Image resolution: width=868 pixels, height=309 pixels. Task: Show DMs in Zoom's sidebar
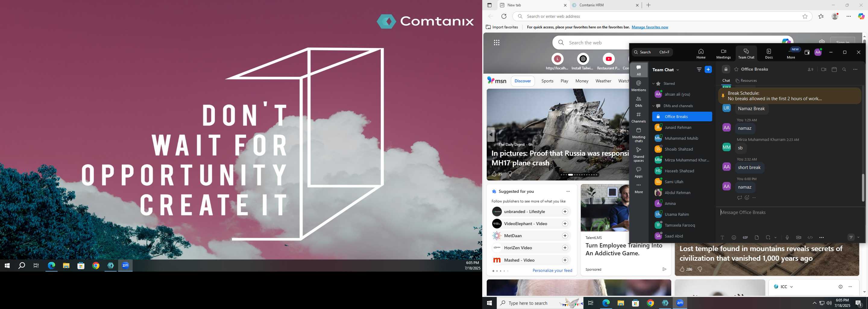[x=639, y=101]
